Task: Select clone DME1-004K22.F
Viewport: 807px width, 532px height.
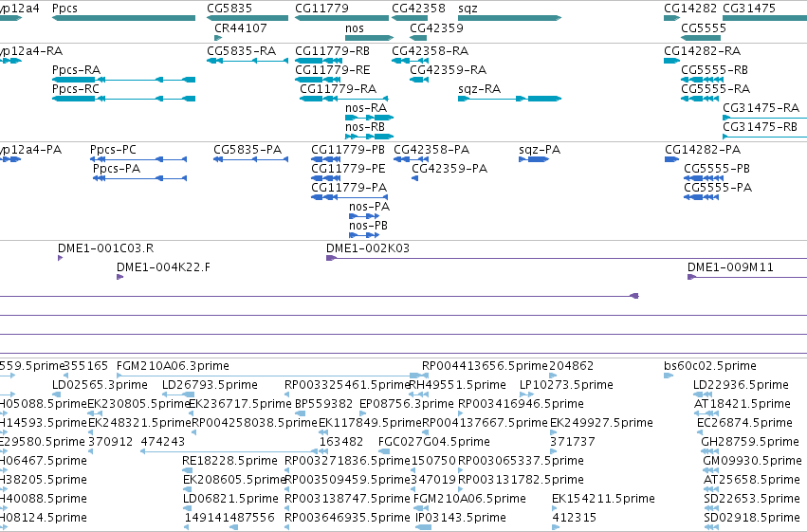Action: (x=163, y=267)
